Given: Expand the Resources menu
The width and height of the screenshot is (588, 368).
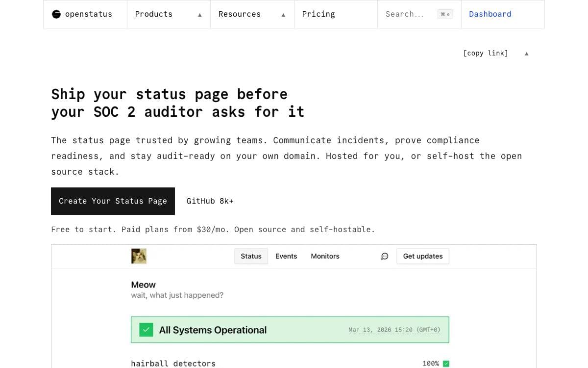Looking at the screenshot, I should point(252,14).
